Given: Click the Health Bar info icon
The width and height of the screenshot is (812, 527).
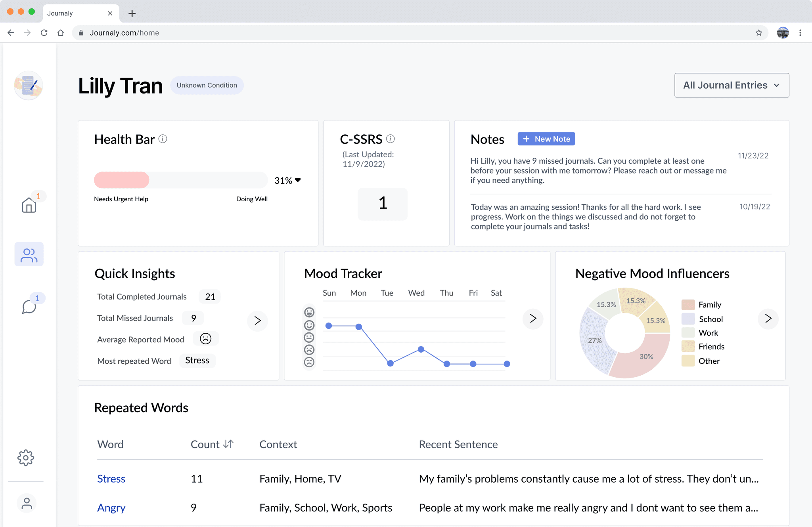Looking at the screenshot, I should tap(163, 139).
